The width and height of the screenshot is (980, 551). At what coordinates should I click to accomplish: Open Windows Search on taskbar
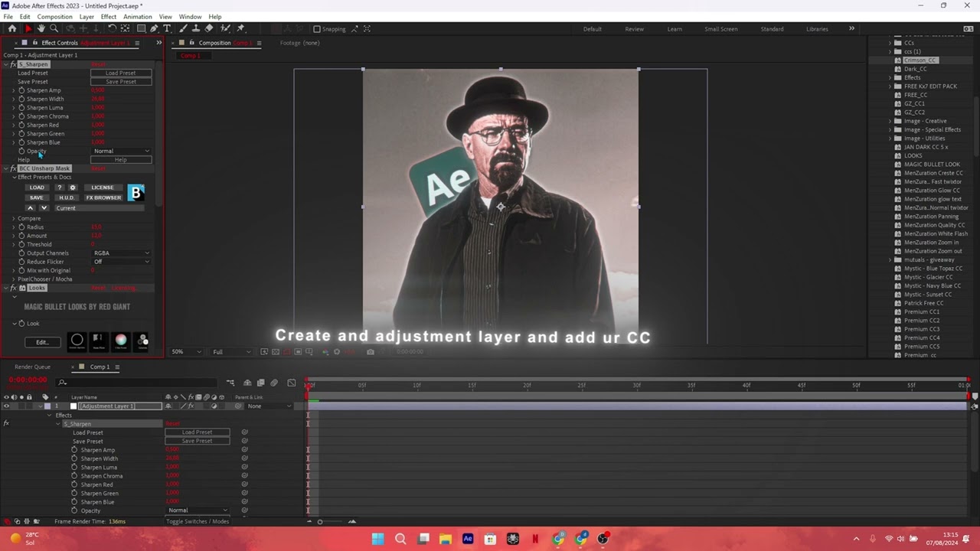[400, 539]
